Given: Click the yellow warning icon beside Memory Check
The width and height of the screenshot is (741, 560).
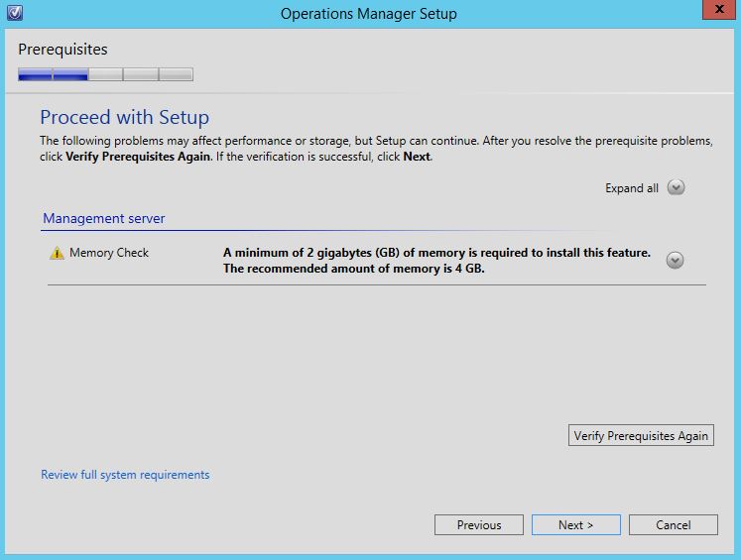Looking at the screenshot, I should [57, 254].
